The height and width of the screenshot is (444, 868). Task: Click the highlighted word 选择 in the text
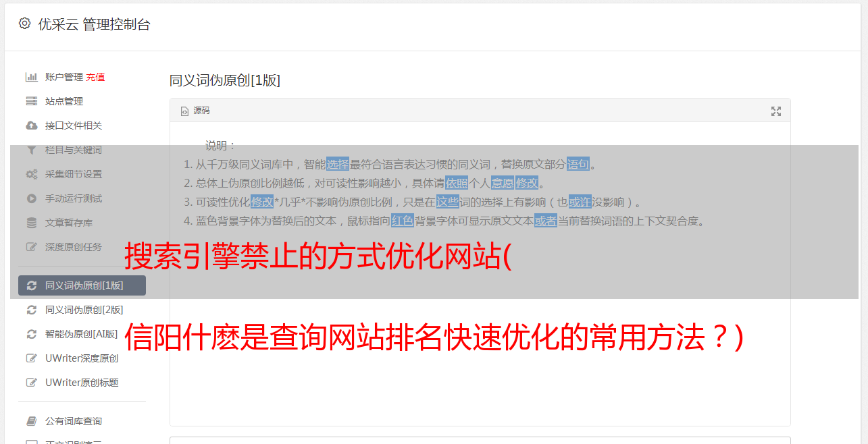point(338,164)
